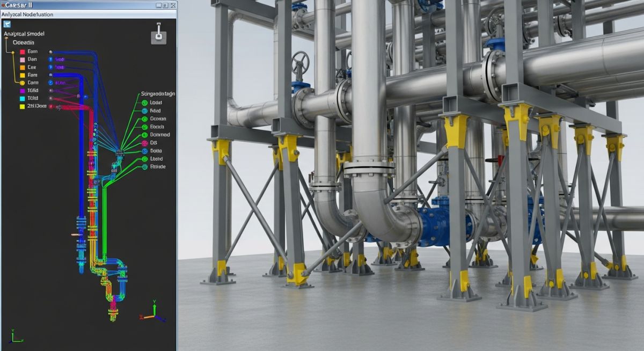Click the pink circle beside DB
Viewport: 644px width, 351px height.
click(x=144, y=143)
